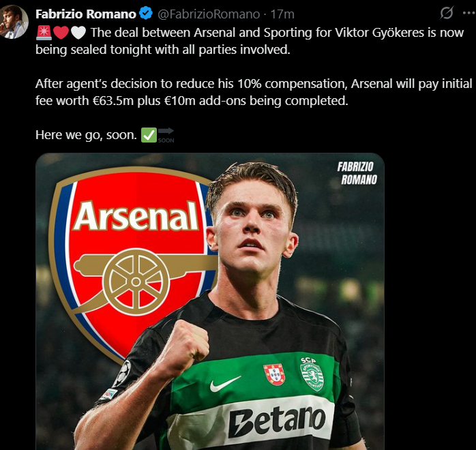Click the red heart emoji
The image size is (476, 450).
60,32
